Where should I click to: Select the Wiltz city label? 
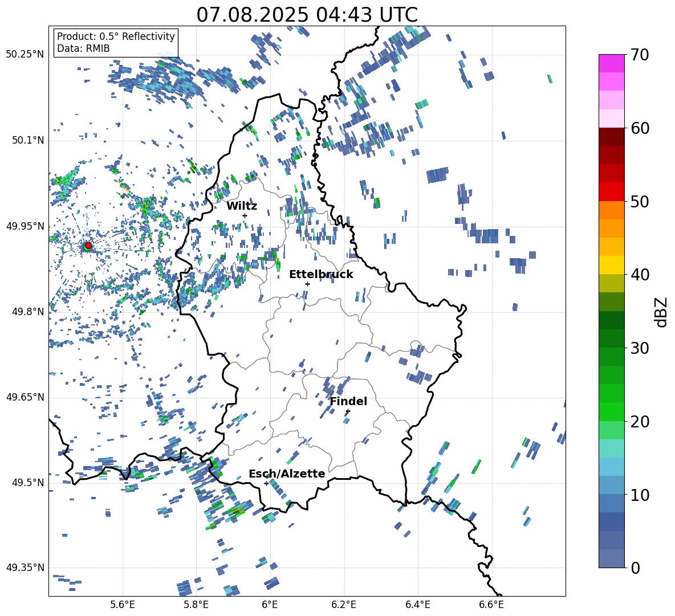(x=242, y=206)
